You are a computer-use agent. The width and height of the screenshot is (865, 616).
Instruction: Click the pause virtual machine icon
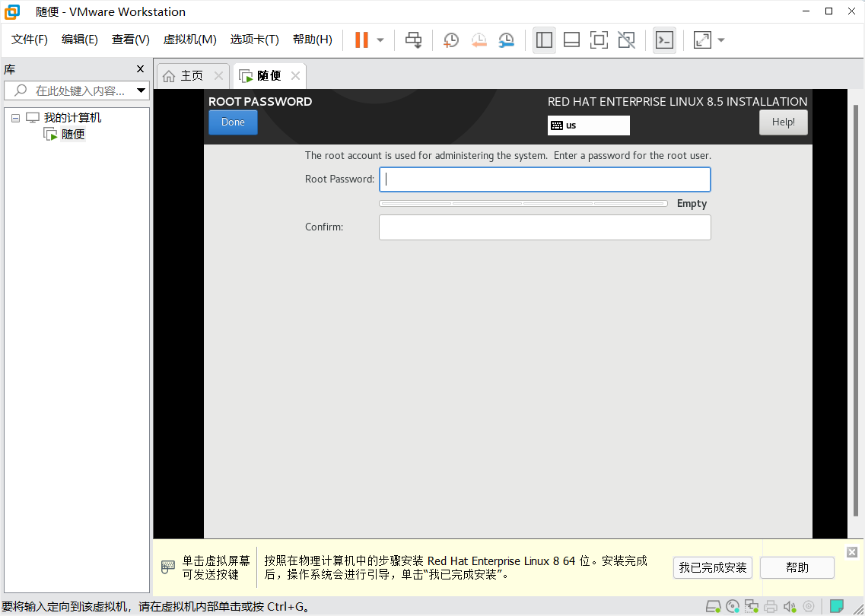pyautogui.click(x=362, y=40)
